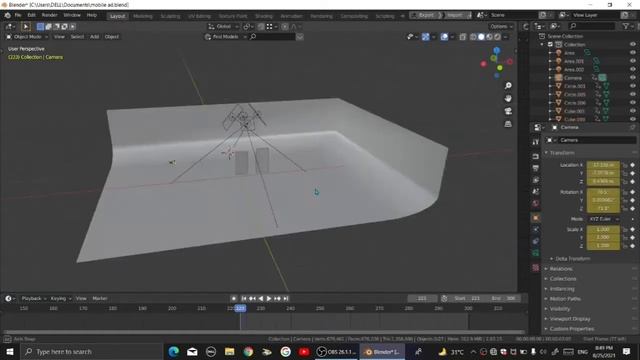This screenshot has height=360, width=640.
Task: Click the Location X value field
Action: (603, 165)
